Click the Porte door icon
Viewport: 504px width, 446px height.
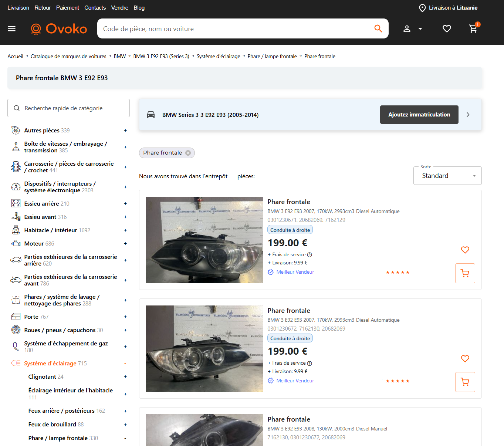(x=16, y=317)
